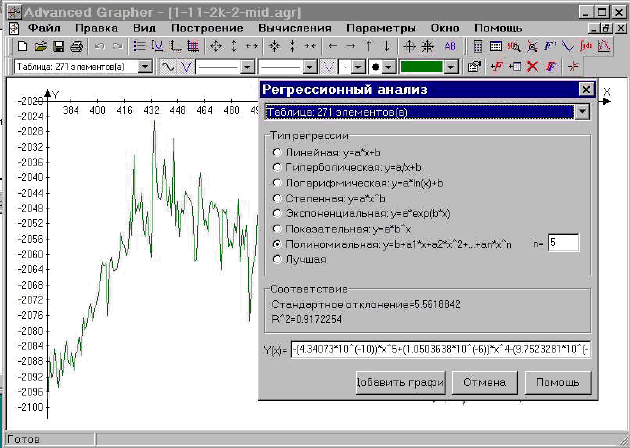Open the green color dropdown arrow
The height and width of the screenshot is (448, 630).
[452, 67]
